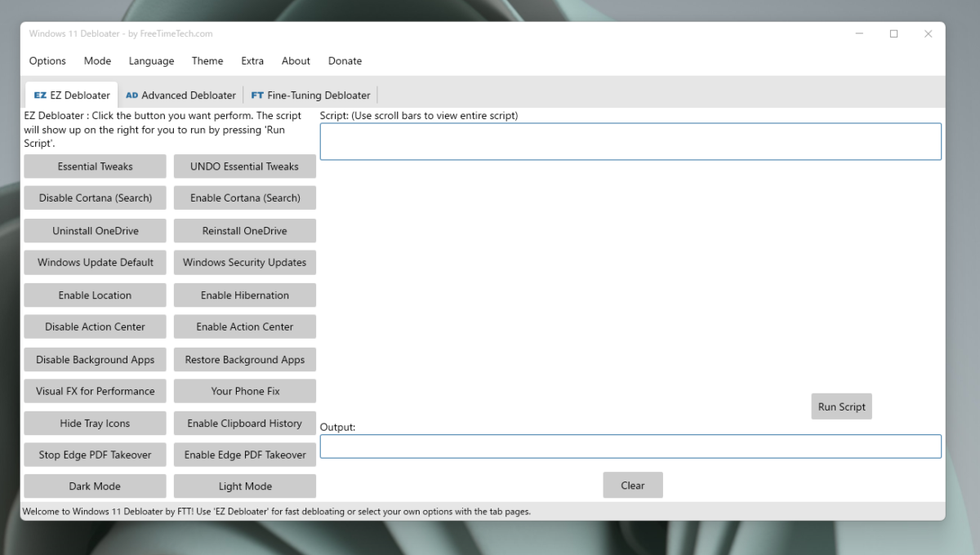
Task: Click Stop Edge PDF Takeover
Action: (95, 455)
